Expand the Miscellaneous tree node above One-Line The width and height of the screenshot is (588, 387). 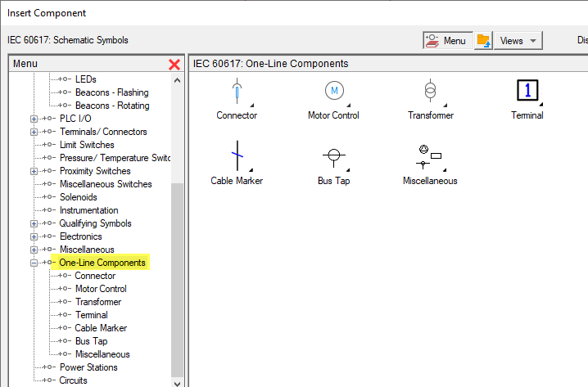(34, 250)
